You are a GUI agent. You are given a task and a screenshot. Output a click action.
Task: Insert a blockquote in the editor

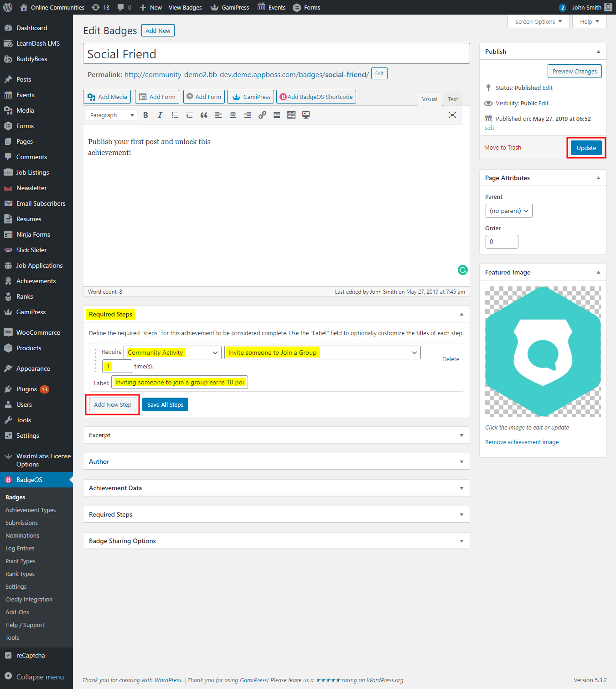[x=204, y=115]
